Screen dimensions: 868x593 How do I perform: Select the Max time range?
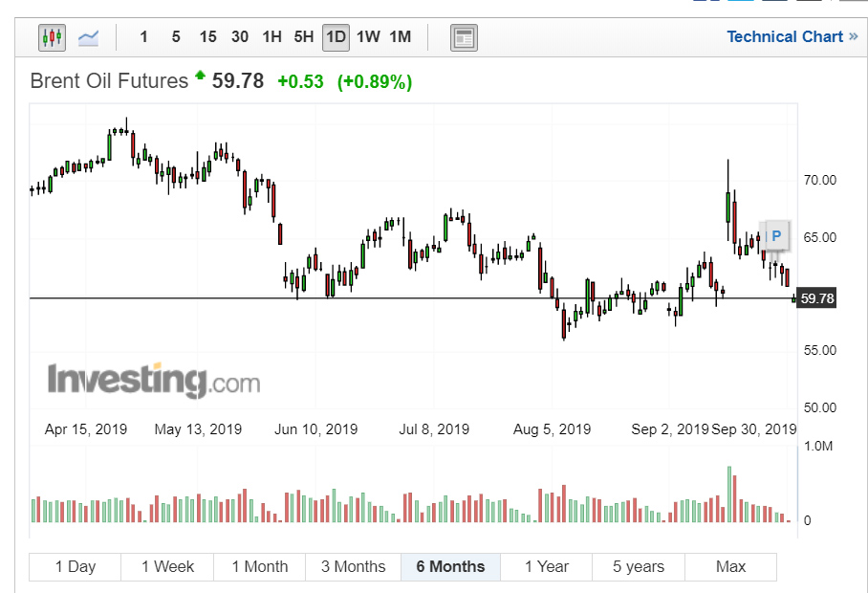tap(730, 566)
